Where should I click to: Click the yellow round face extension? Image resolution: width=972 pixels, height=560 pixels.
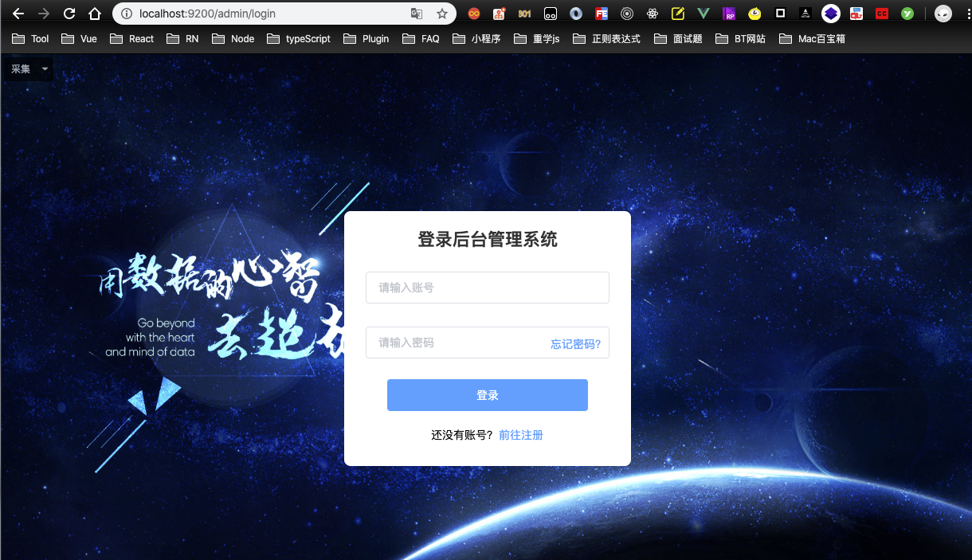tap(754, 14)
